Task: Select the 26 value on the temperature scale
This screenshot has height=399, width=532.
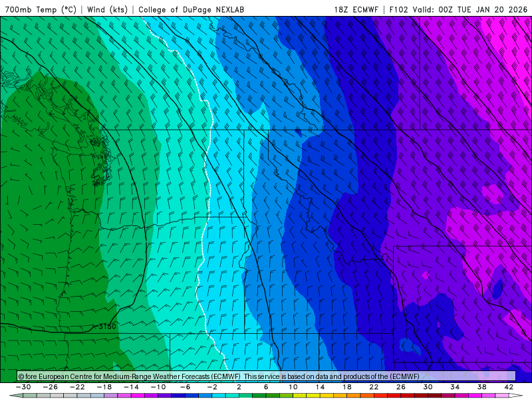Action: click(401, 387)
